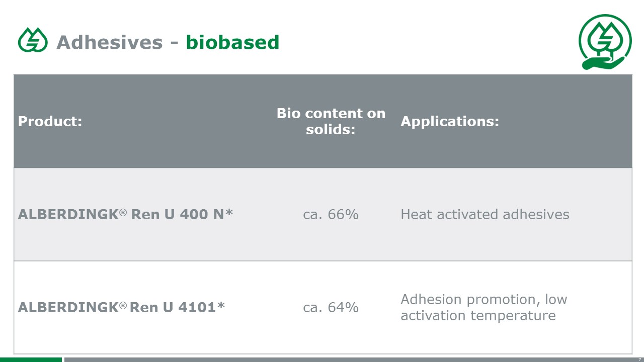Select the 'Adhesives - biobased' slide title
The image size is (644, 362).
[168, 42]
